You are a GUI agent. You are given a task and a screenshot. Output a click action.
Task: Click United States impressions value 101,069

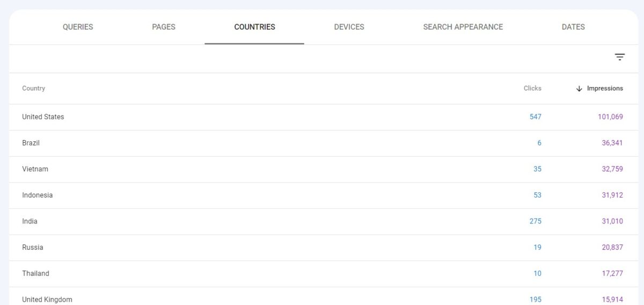(x=610, y=117)
